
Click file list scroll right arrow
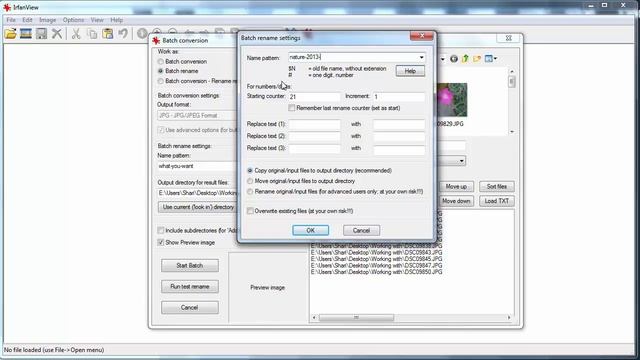(x=509, y=318)
